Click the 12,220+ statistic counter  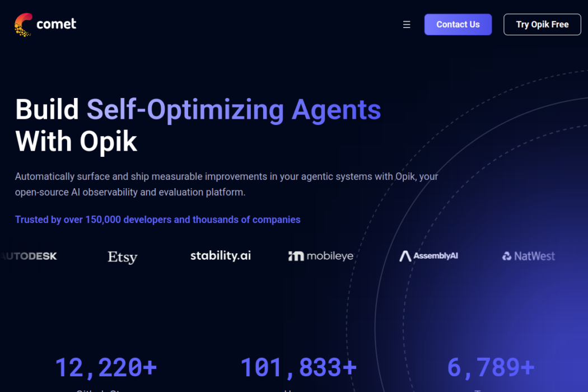click(x=106, y=367)
